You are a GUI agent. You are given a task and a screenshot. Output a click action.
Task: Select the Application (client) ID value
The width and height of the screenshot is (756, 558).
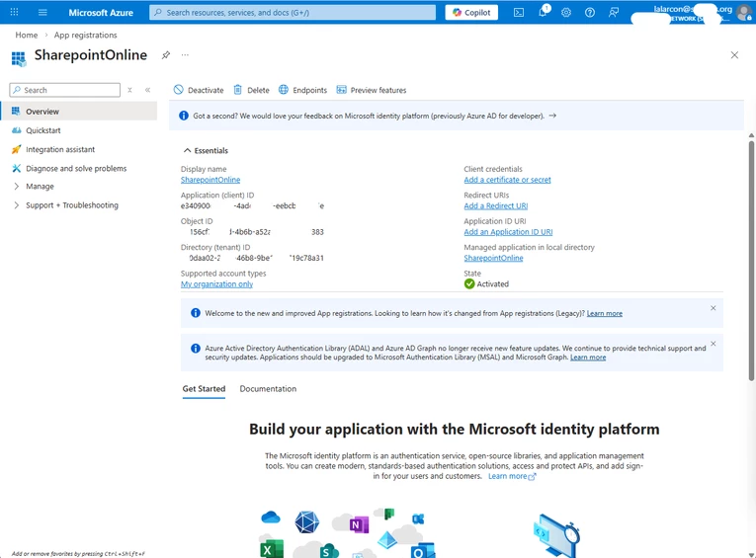click(x=252, y=205)
